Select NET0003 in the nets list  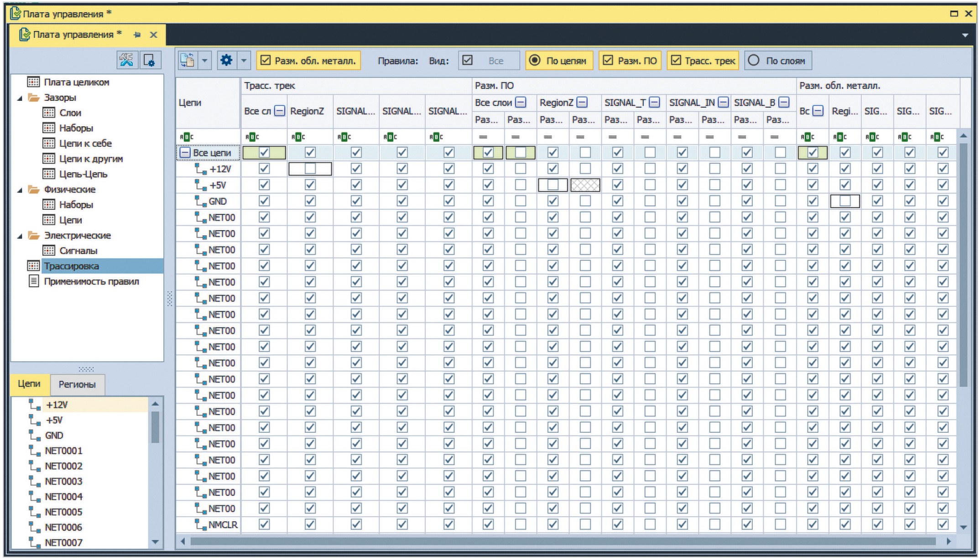(63, 481)
